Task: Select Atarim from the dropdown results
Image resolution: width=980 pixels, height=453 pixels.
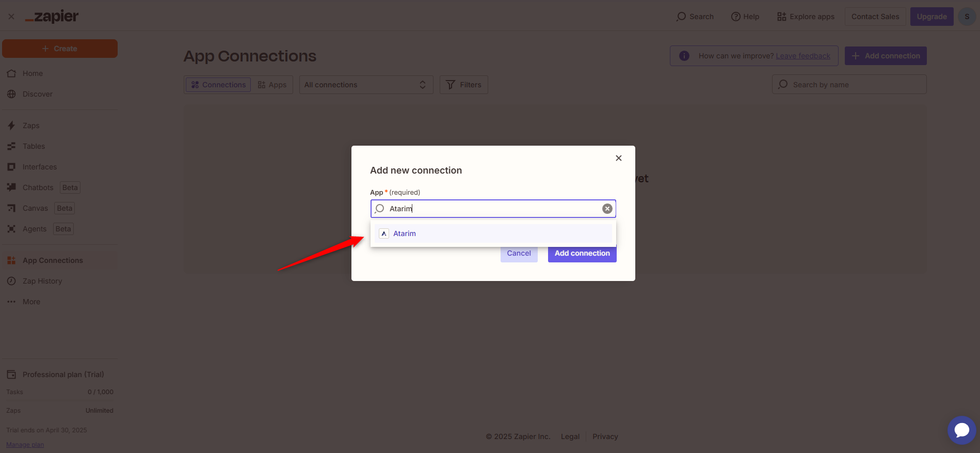Action: 405,233
